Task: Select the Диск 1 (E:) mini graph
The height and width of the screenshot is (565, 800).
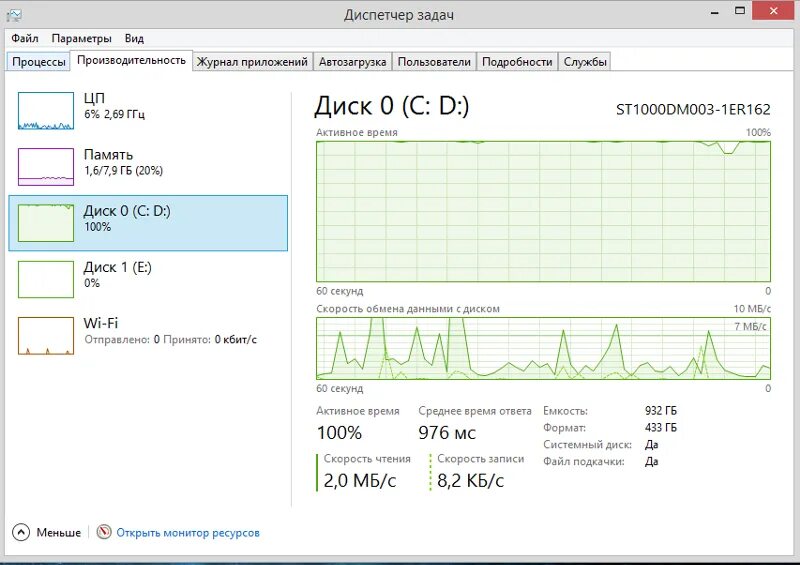Action: point(46,279)
